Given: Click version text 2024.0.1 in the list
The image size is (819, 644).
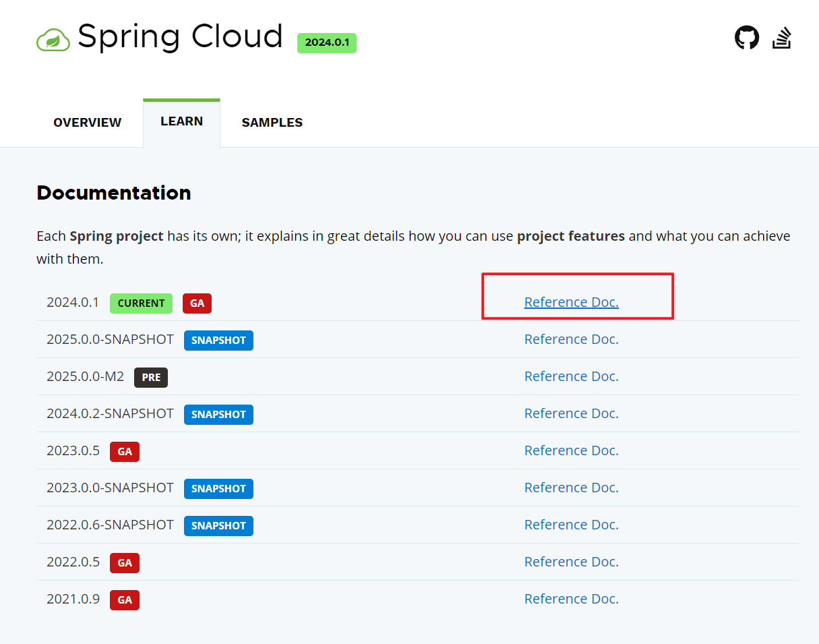Looking at the screenshot, I should (x=73, y=302).
